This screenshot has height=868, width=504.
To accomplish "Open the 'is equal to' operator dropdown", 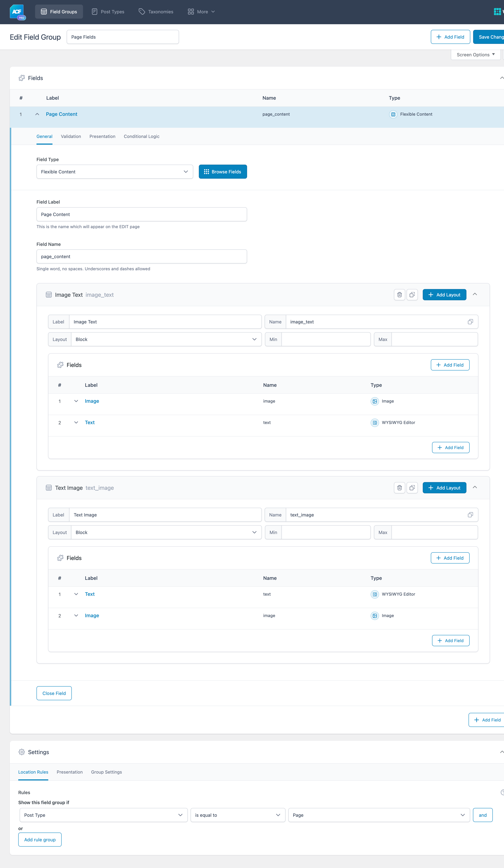I will [x=238, y=815].
